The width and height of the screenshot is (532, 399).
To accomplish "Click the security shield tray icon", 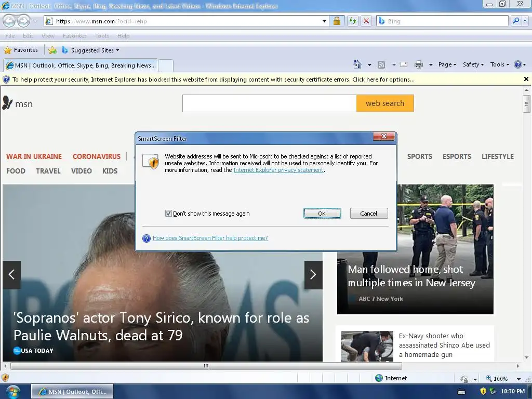I will tap(483, 391).
